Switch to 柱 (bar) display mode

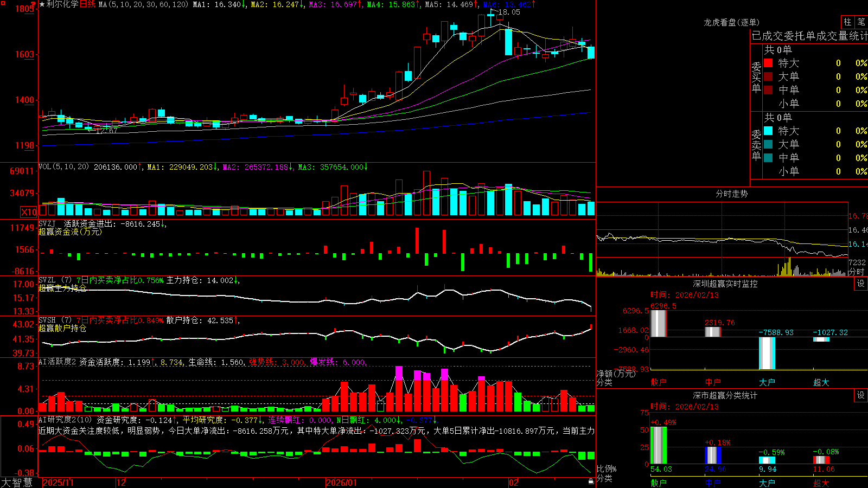click(x=847, y=22)
